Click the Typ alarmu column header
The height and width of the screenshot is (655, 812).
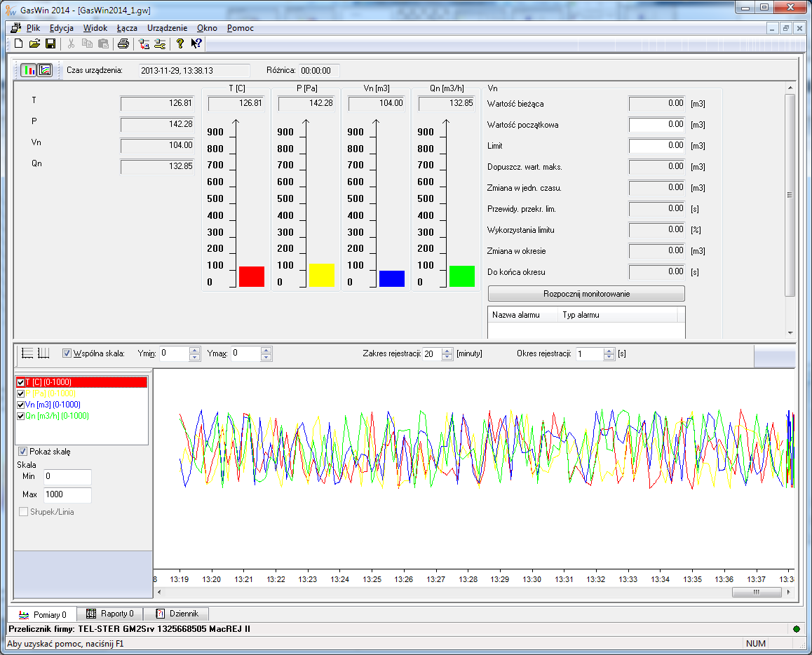[618, 315]
